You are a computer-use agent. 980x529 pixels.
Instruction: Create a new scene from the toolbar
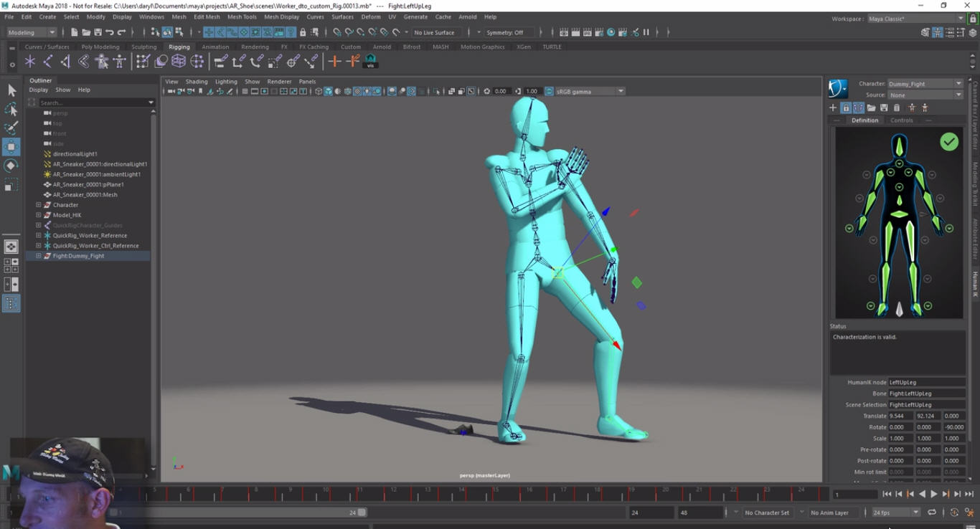(x=75, y=32)
